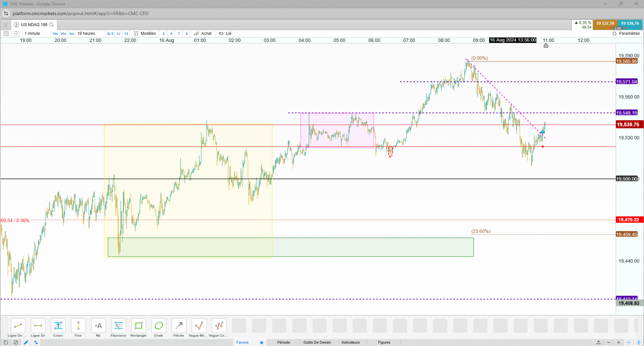Click the auto-scroll figure icon bottom right
This screenshot has height=346, width=644.
click(x=599, y=342)
